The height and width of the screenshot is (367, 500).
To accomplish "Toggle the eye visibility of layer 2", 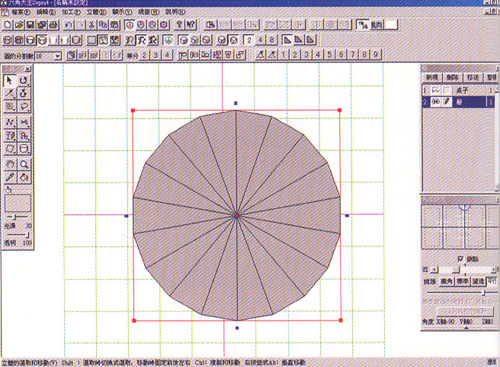I will [436, 102].
